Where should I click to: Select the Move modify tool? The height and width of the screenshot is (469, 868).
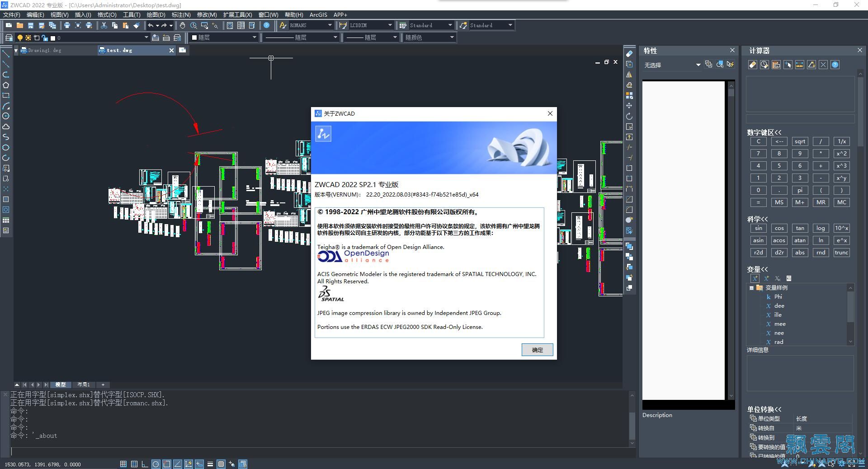point(629,106)
